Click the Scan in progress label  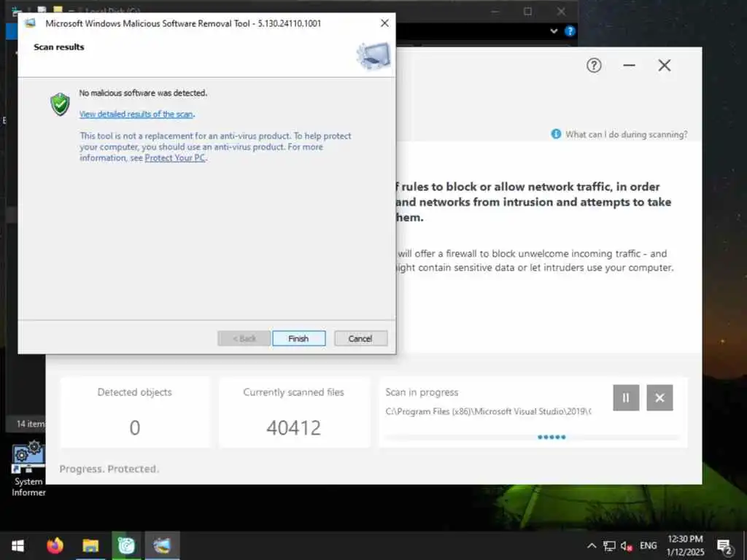(422, 392)
